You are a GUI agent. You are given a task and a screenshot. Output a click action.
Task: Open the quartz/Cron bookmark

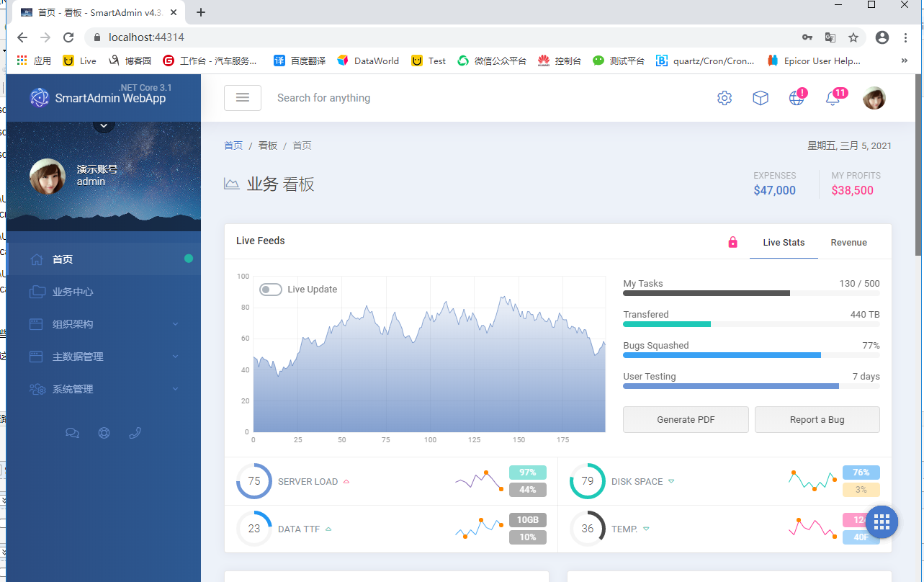[705, 61]
